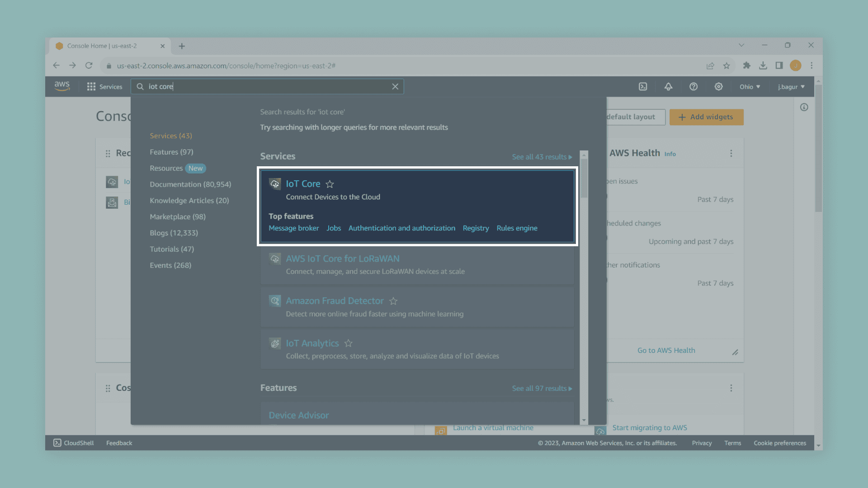
Task: Click the Amazon Fraud Detector icon
Action: coord(275,301)
